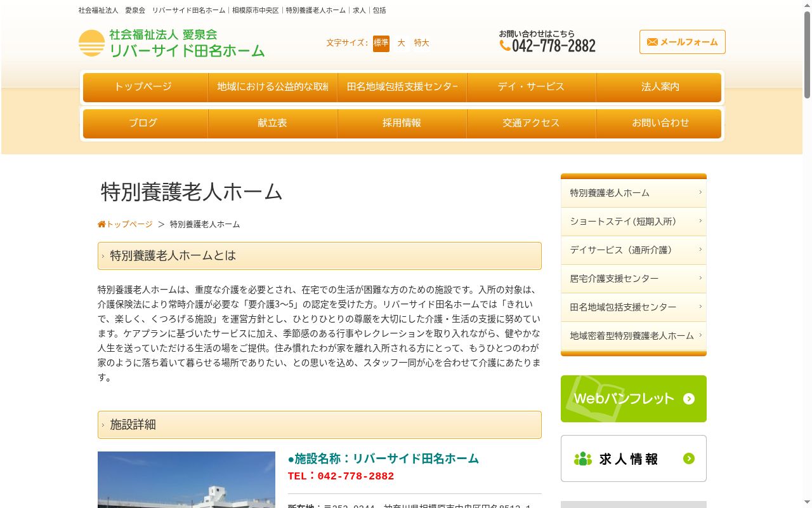Viewport: 812px width, 508px height.
Task: Open トップページ in the main navigation
Action: tap(145, 88)
